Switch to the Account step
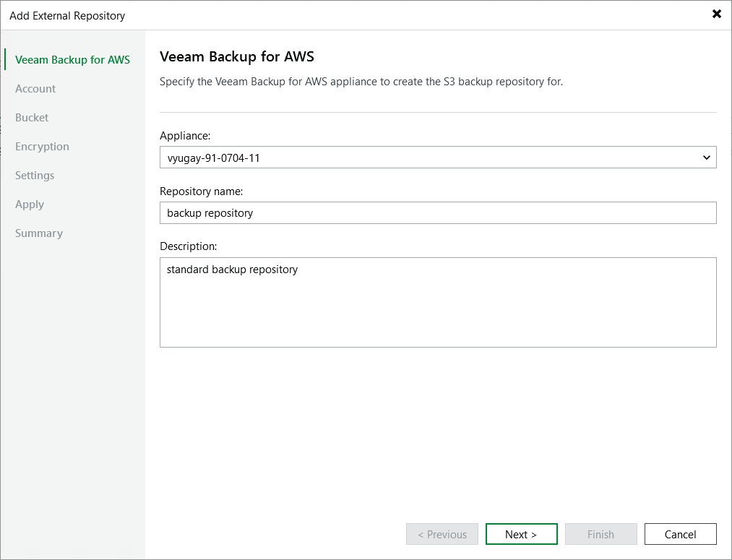The height and width of the screenshot is (560, 732). point(35,88)
